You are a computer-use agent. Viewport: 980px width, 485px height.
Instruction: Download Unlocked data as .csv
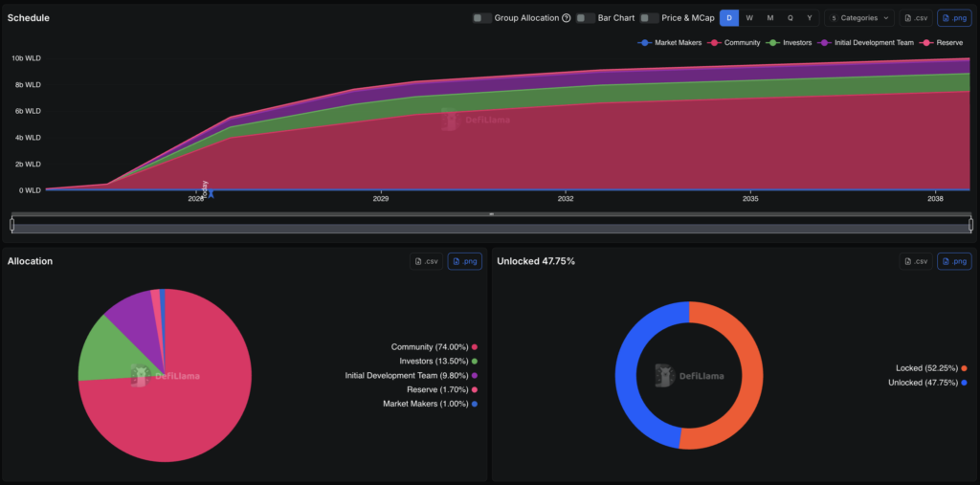tap(916, 261)
